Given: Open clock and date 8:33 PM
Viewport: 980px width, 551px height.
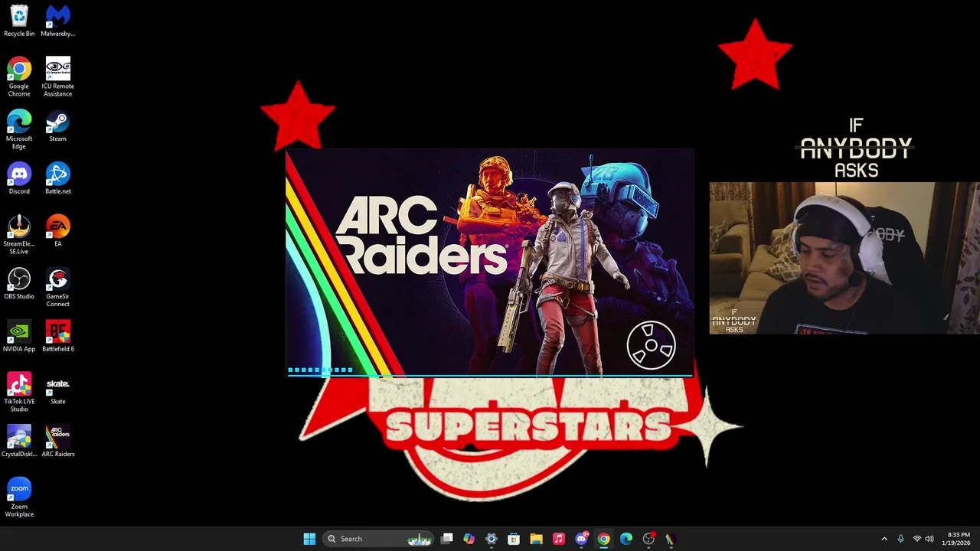Looking at the screenshot, I should pyautogui.click(x=956, y=539).
